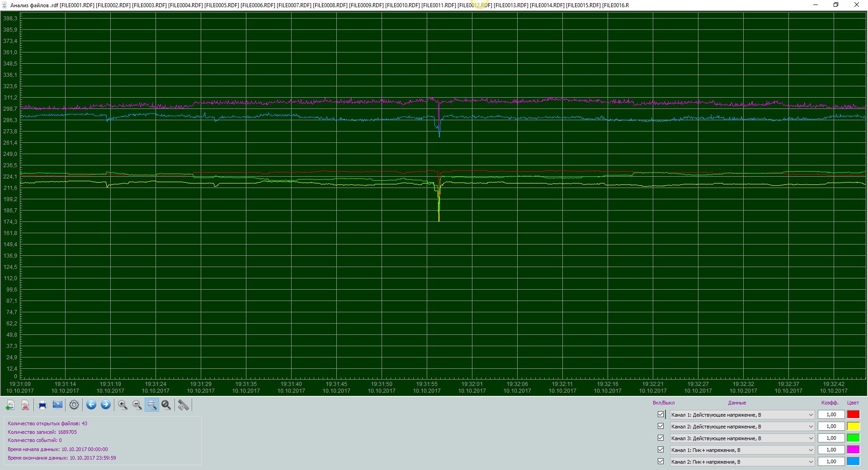This screenshot has height=470, width=868.
Task: Click the ruler info measurement tool
Action: tap(183, 405)
